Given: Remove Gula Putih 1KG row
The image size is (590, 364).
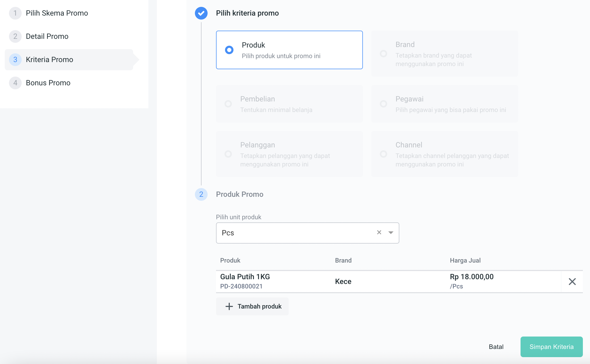Looking at the screenshot, I should [572, 282].
